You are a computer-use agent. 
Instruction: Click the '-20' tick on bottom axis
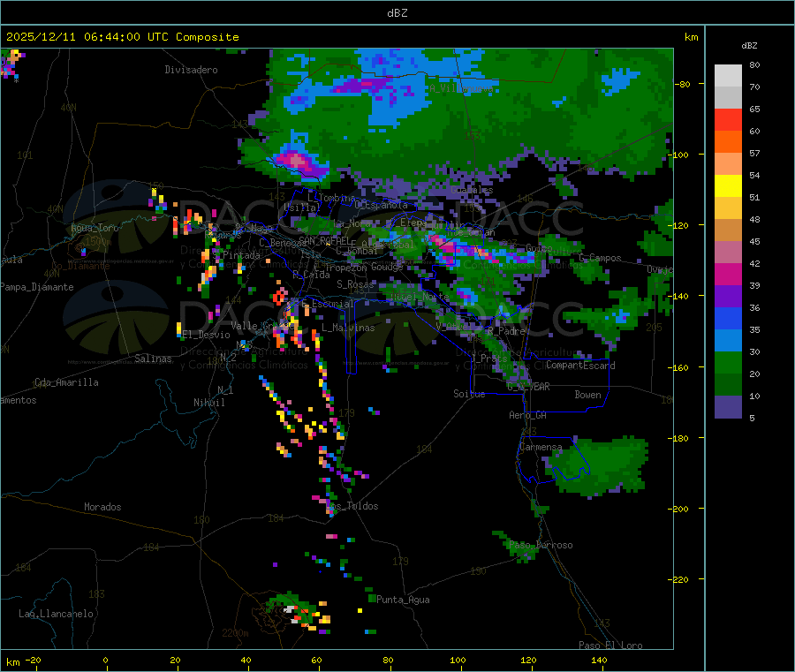pos(33,660)
